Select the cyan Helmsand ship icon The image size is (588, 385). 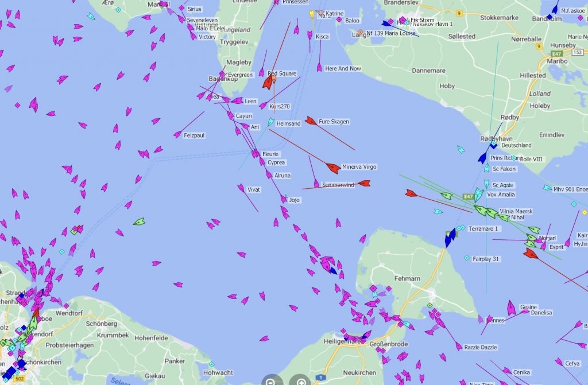click(270, 122)
